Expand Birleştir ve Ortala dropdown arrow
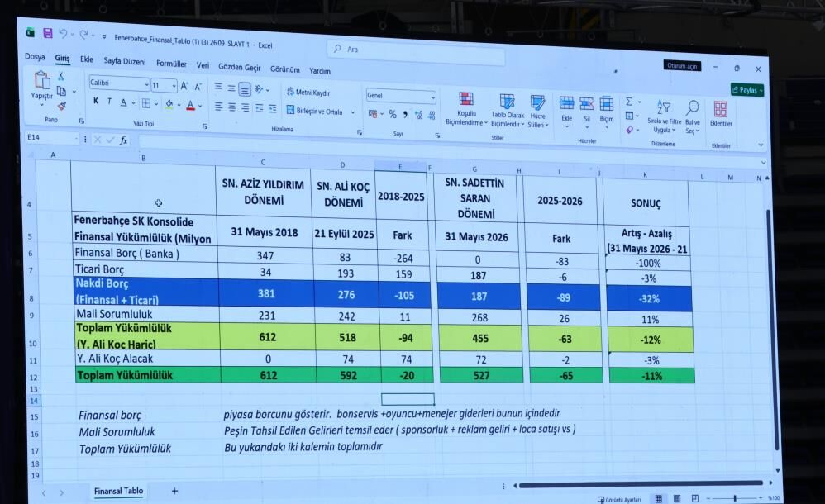 tap(352, 112)
